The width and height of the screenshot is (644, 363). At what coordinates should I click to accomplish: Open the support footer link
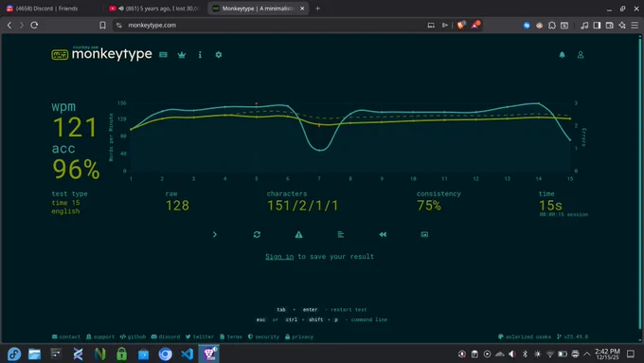(x=100, y=336)
